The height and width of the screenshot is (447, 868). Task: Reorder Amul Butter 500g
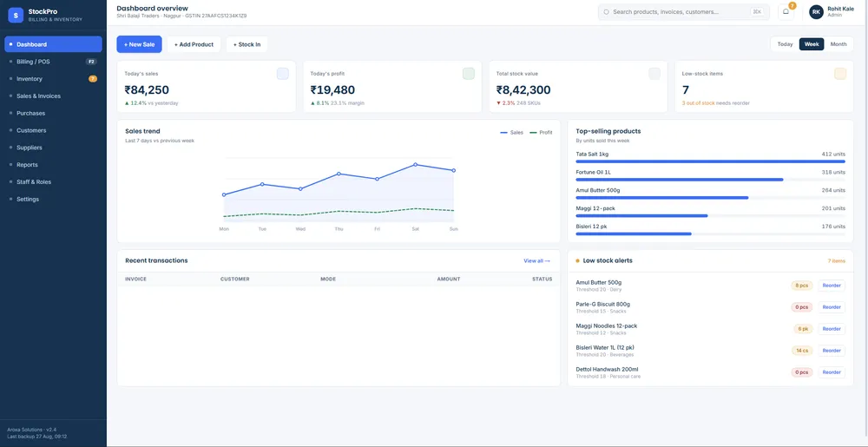(832, 286)
